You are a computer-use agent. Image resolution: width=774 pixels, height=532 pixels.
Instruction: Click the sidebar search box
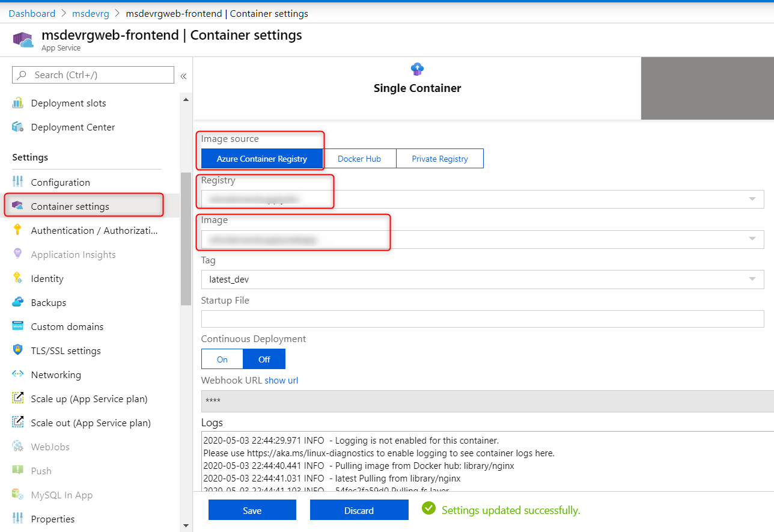coord(93,75)
